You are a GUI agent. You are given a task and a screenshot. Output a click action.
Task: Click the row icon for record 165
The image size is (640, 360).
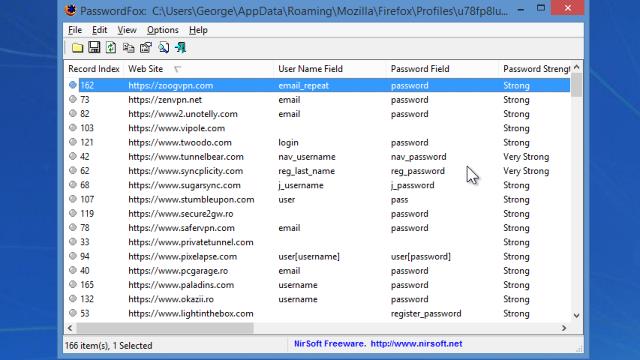point(73,284)
